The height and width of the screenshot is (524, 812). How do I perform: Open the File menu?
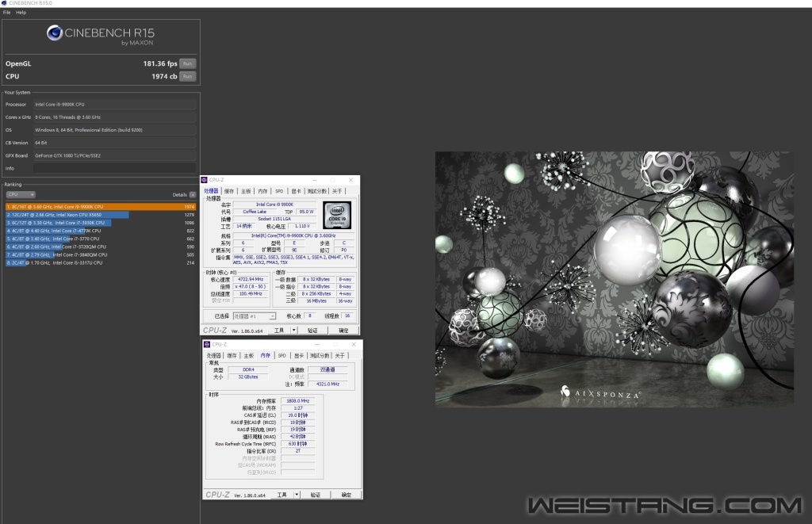tap(6, 13)
